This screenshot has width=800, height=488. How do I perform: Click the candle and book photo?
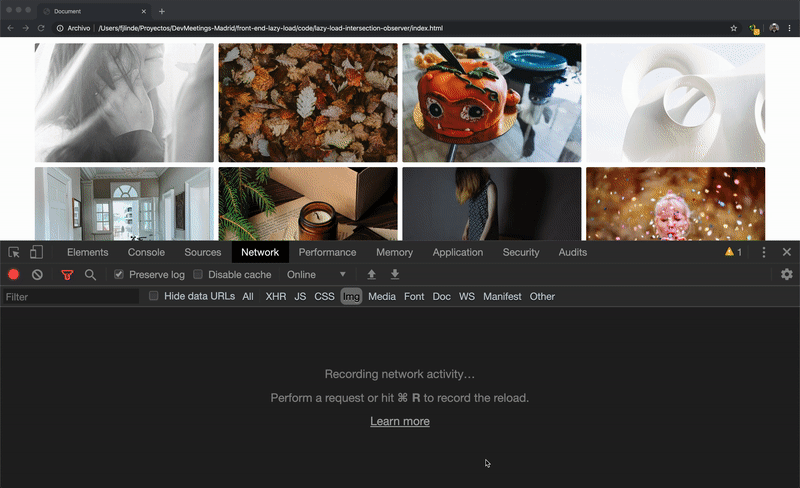308,204
